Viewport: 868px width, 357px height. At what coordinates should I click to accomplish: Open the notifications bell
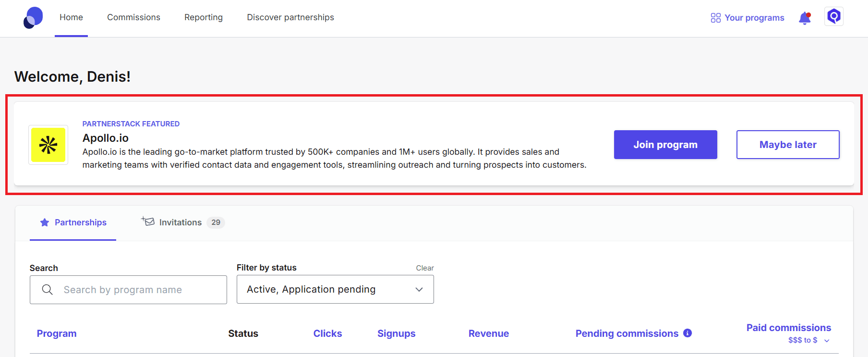point(805,18)
